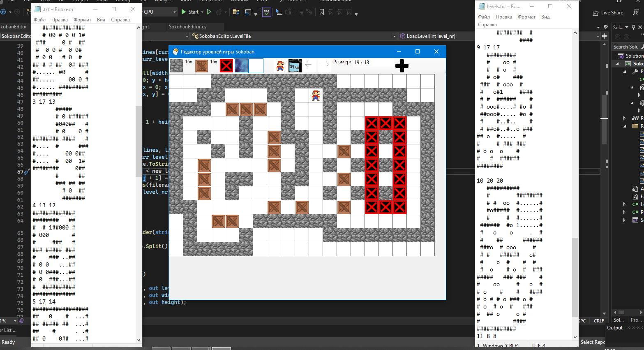Select the Mario player placement tool
The image size is (644, 350).
(280, 66)
